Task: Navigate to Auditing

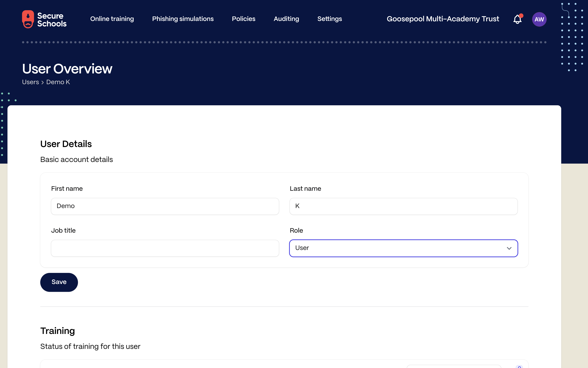Action: click(286, 19)
